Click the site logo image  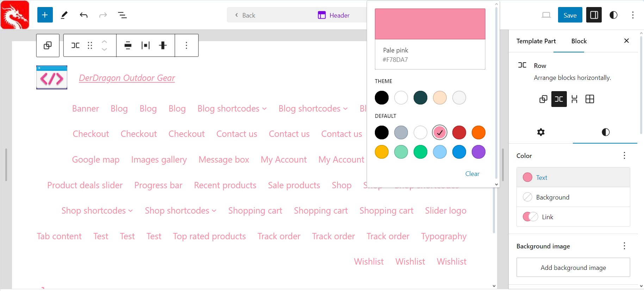click(x=52, y=77)
